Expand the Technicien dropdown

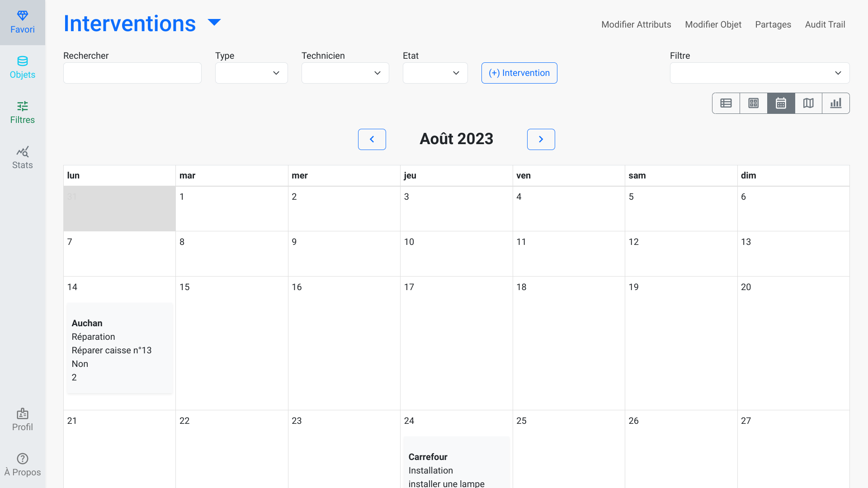[x=345, y=73]
